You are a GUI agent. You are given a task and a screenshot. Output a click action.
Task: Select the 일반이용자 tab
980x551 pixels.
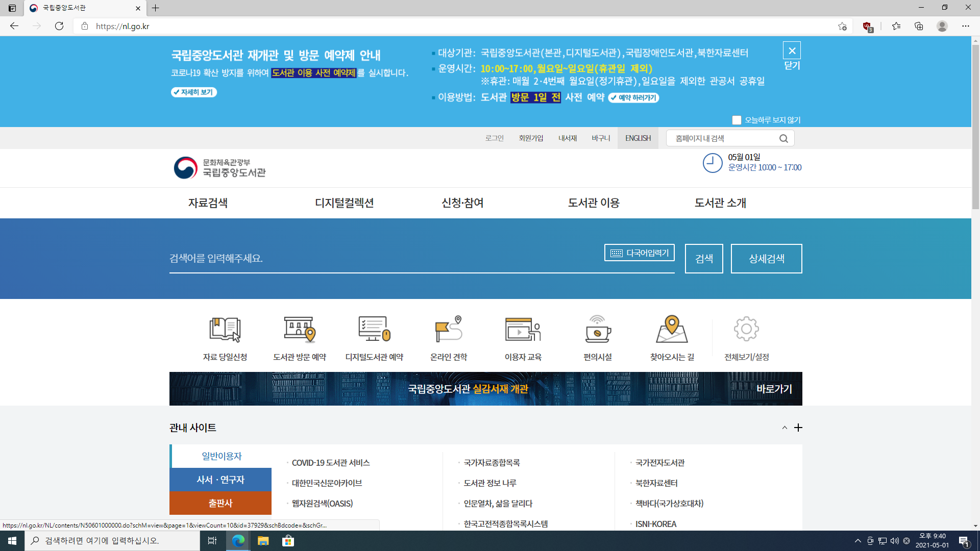click(222, 456)
